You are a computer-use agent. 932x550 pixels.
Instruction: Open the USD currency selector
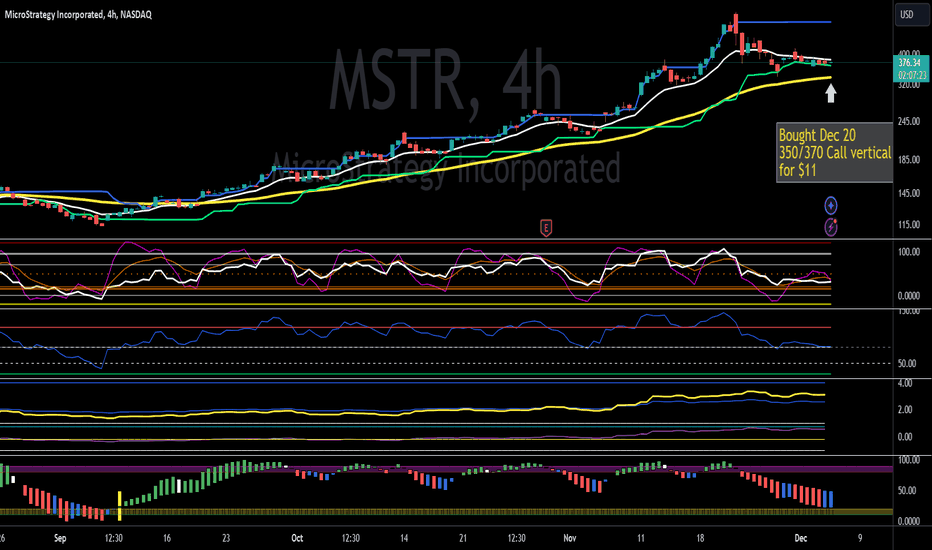point(911,14)
